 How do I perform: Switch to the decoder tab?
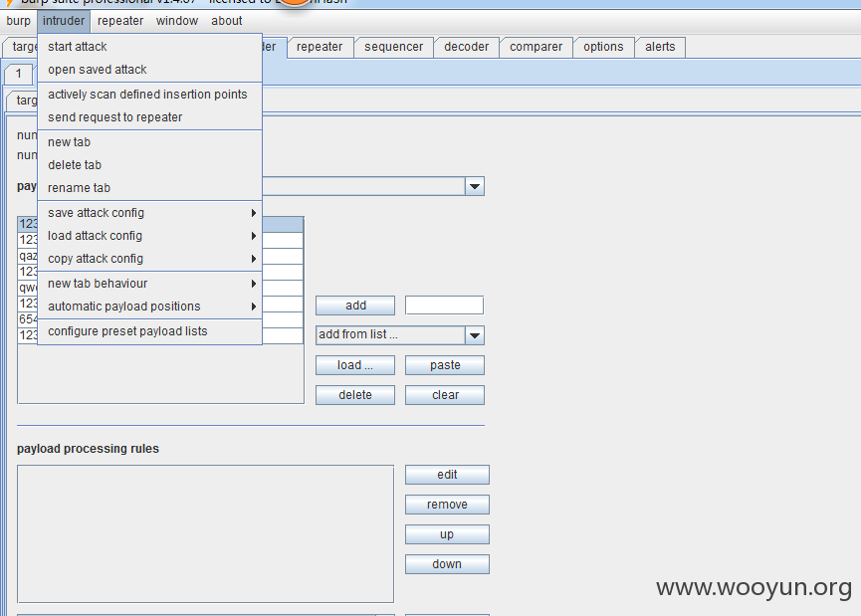pos(466,47)
